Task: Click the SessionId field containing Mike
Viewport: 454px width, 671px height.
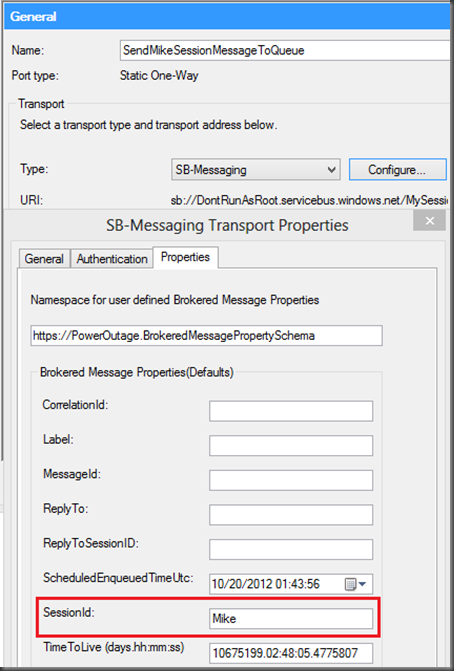Action: pyautogui.click(x=291, y=619)
